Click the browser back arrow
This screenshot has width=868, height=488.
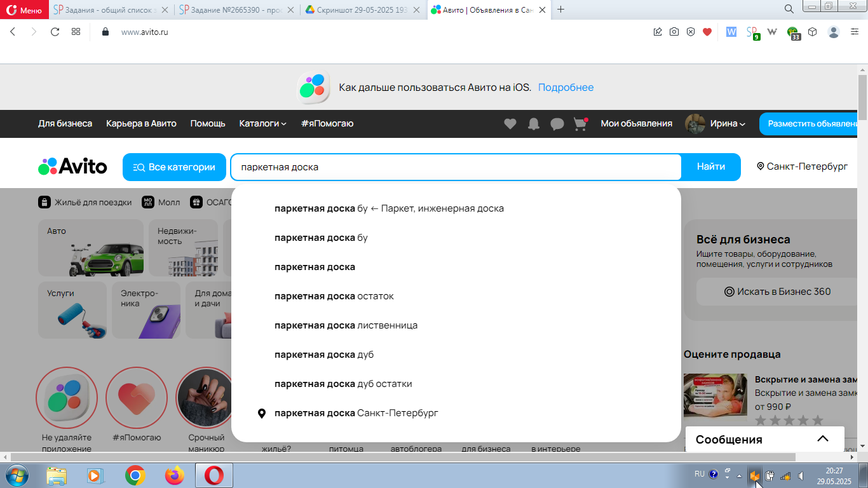click(x=13, y=32)
